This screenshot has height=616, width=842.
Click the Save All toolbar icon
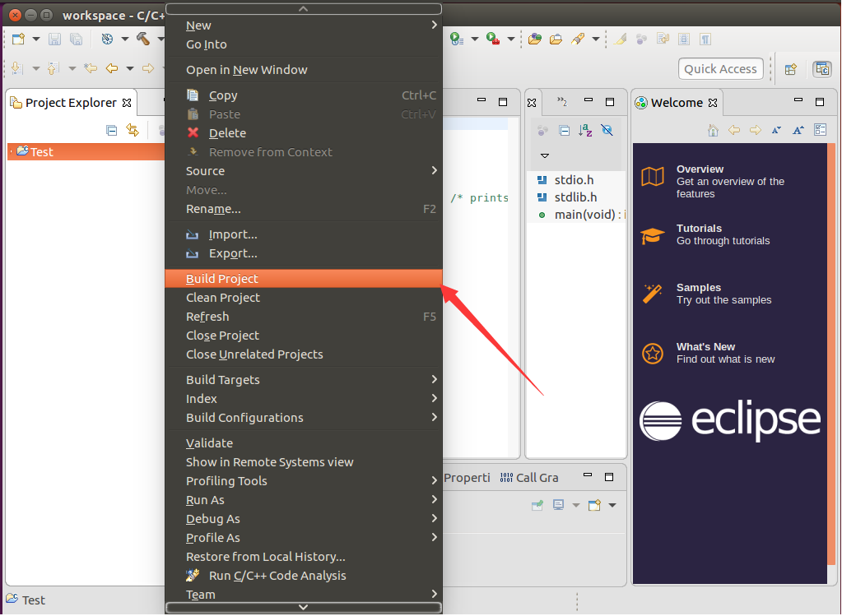pyautogui.click(x=77, y=39)
